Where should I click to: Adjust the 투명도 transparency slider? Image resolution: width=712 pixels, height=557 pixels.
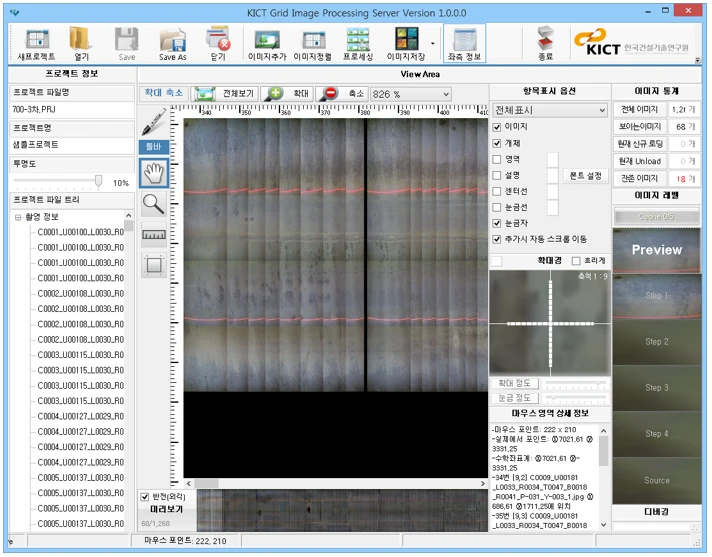[x=99, y=181]
